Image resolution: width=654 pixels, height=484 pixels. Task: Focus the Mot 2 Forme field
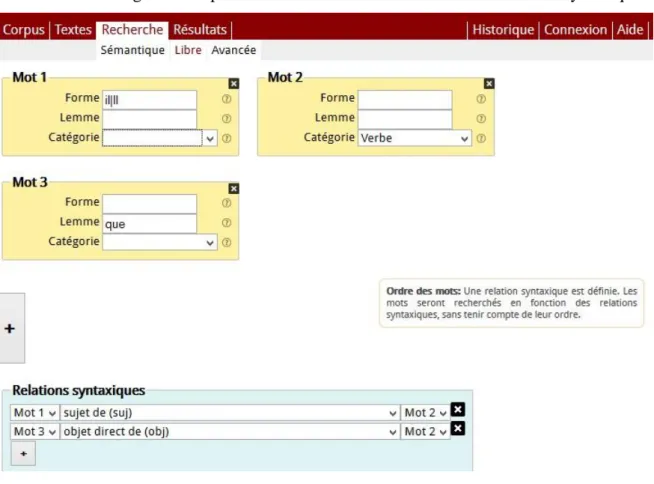pyautogui.click(x=405, y=100)
